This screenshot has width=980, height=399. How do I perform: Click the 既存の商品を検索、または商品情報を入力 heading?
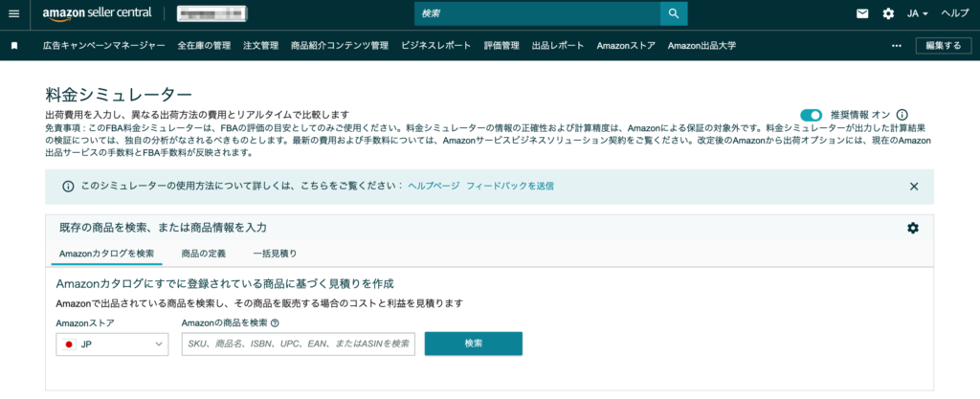(163, 228)
